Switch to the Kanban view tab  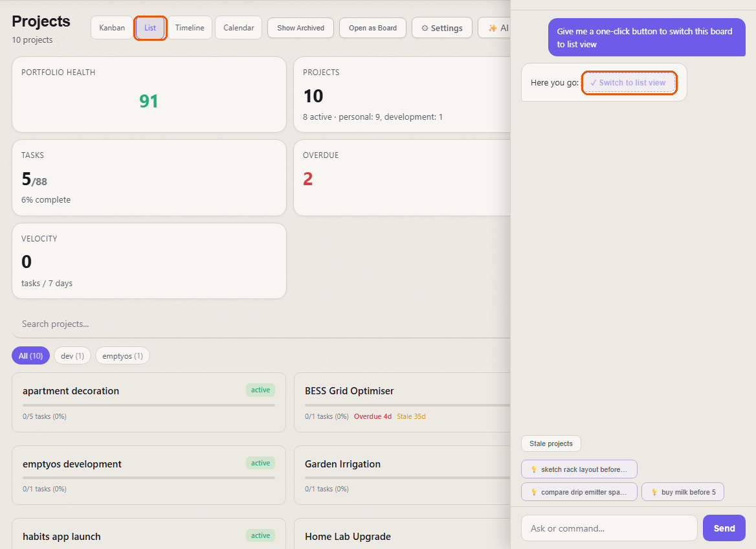click(112, 28)
